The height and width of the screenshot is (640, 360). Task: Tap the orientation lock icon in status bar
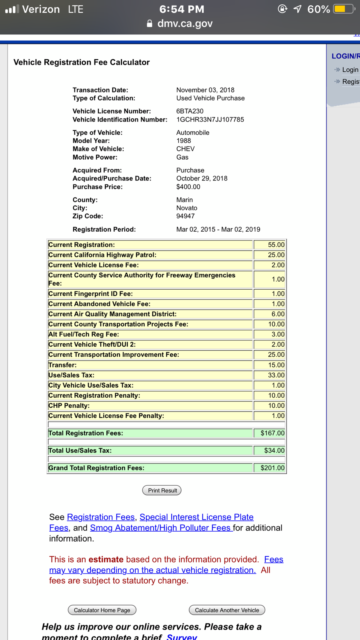tap(282, 9)
